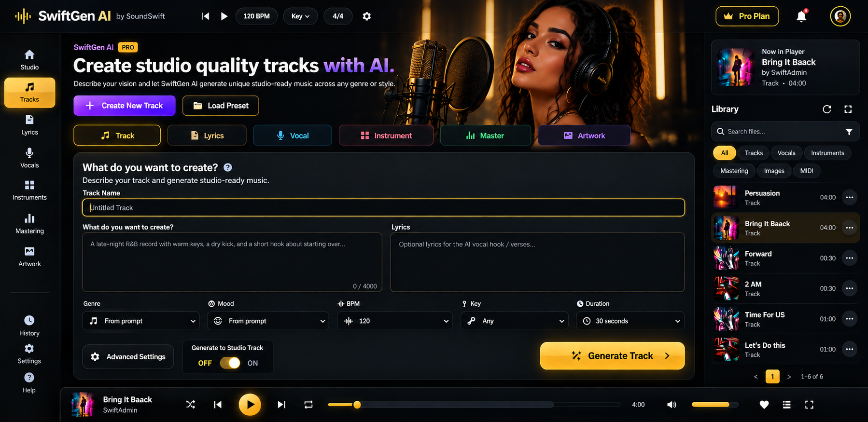This screenshot has height=422, width=868.
Task: Open more options for Let's Do this
Action: click(x=850, y=349)
